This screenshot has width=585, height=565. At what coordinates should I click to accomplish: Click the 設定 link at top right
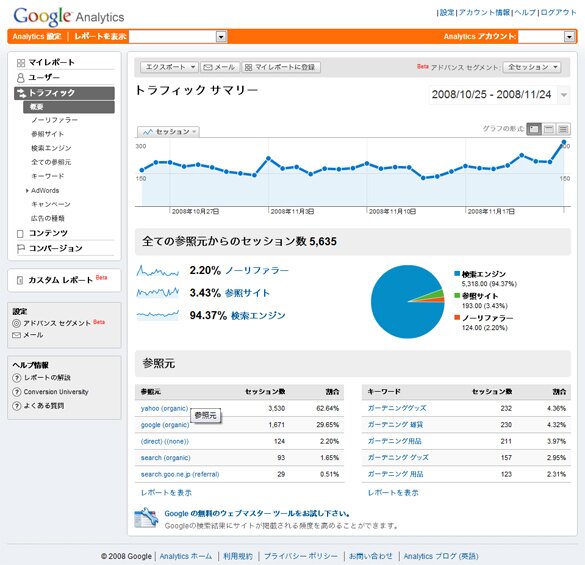coord(447,13)
